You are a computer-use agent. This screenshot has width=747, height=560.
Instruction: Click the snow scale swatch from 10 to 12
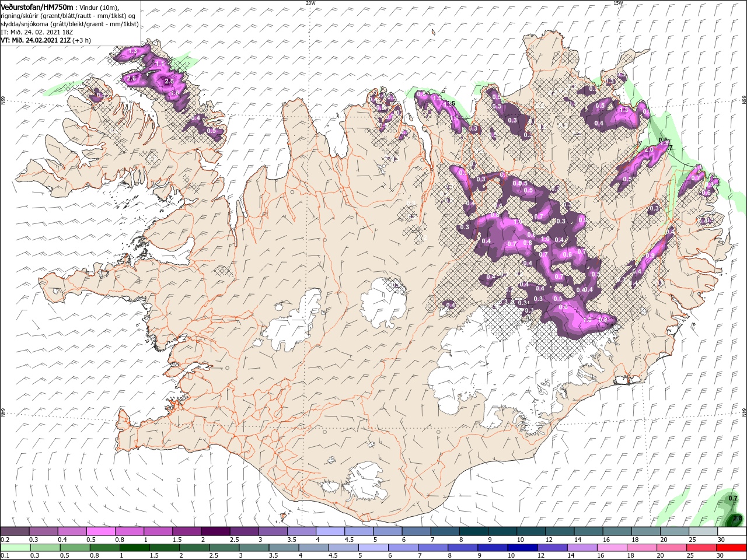tap(530, 531)
